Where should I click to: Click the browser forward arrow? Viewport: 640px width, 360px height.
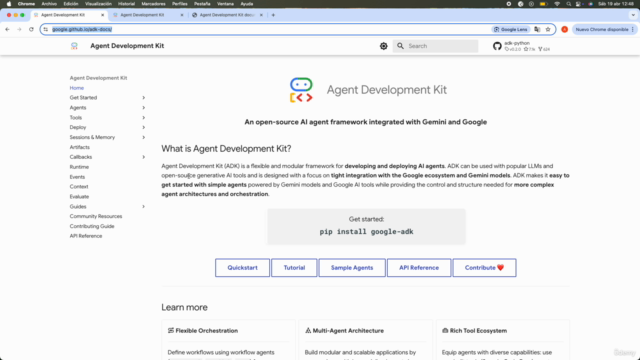19,29
